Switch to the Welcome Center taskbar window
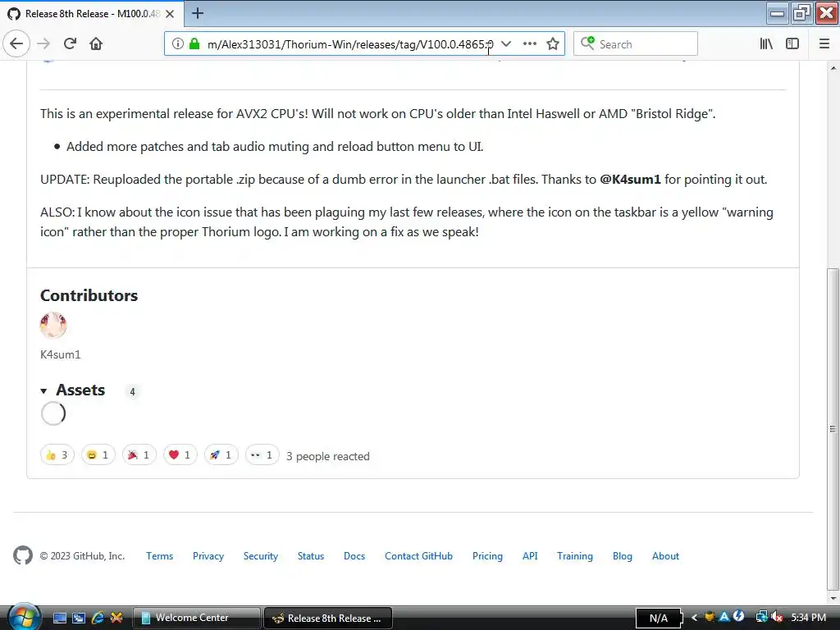This screenshot has width=840, height=630. [x=196, y=618]
